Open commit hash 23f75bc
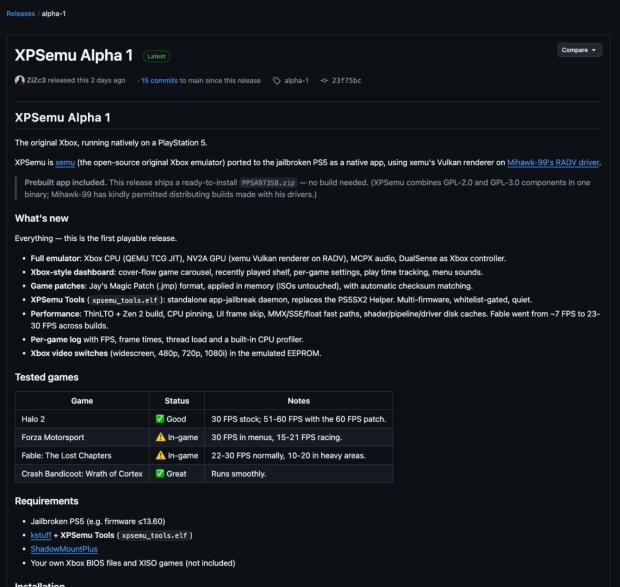 (346, 81)
